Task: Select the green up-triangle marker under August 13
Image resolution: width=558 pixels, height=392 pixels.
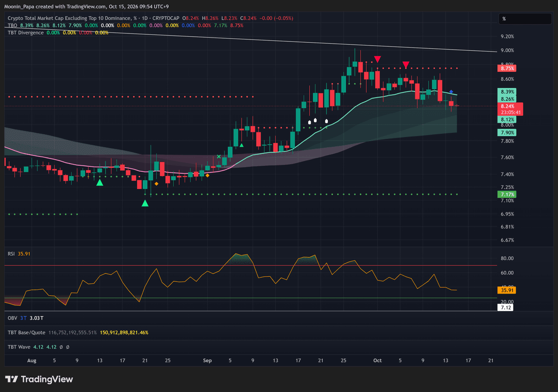Action: point(100,183)
